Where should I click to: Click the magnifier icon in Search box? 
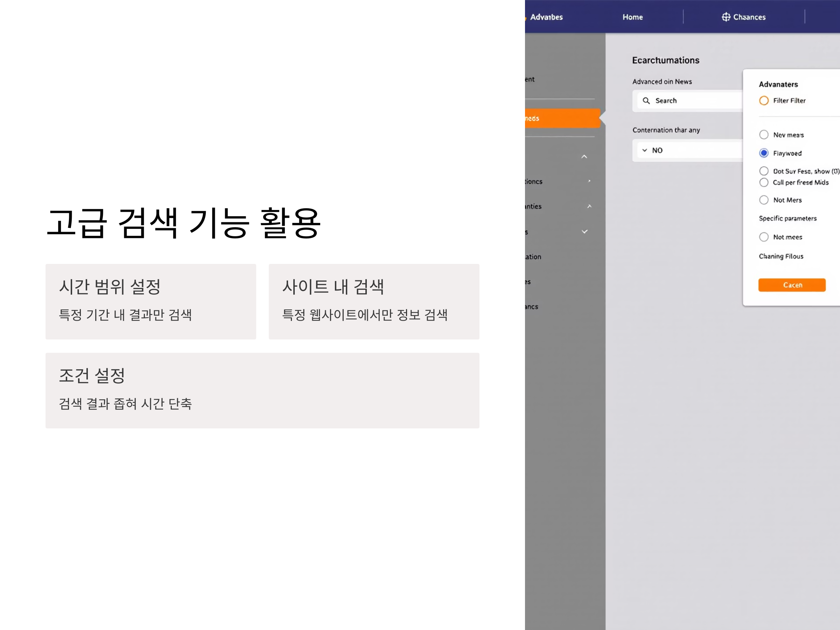point(646,101)
